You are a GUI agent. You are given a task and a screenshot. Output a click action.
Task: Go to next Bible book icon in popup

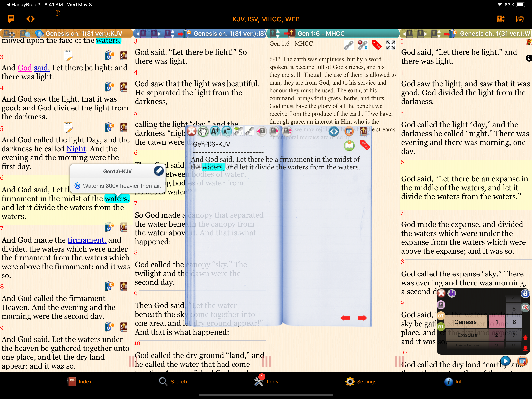(274, 131)
